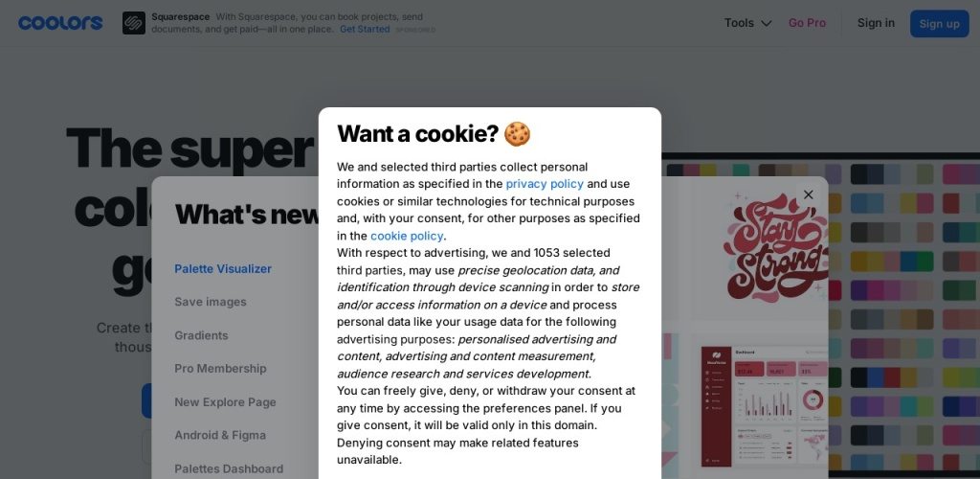The image size is (980, 479).
Task: Select Palettes Dashboard entry
Action: tap(229, 468)
